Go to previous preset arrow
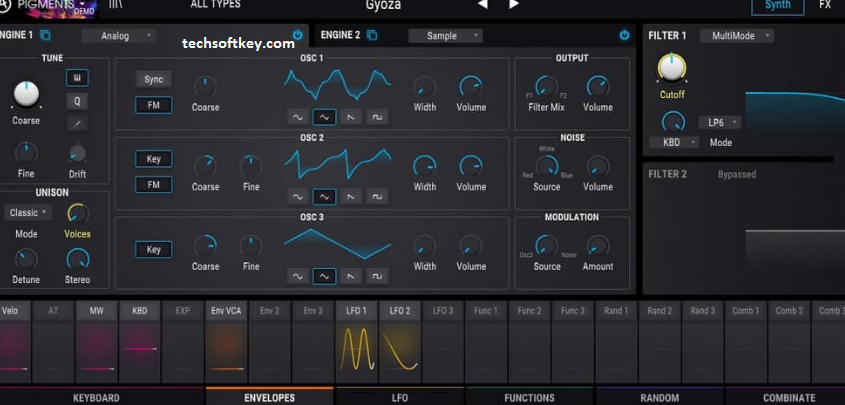The height and width of the screenshot is (405, 845). pos(483,5)
